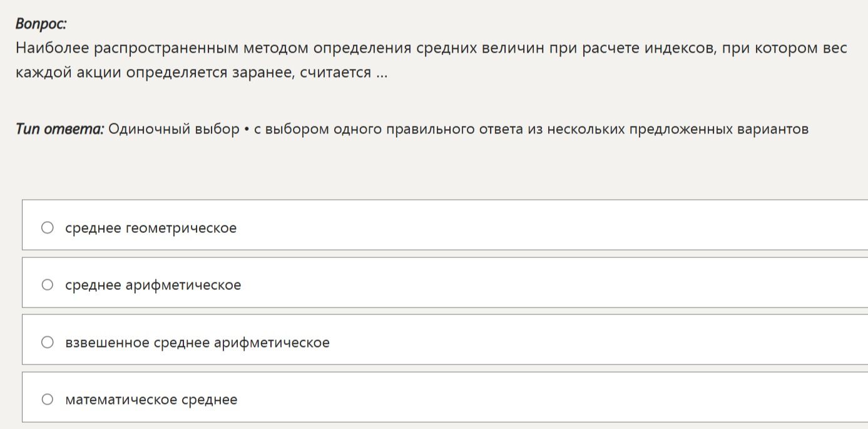Click the 'Вопрос:' heading
Screen dimensions: 868x429
coord(41,24)
